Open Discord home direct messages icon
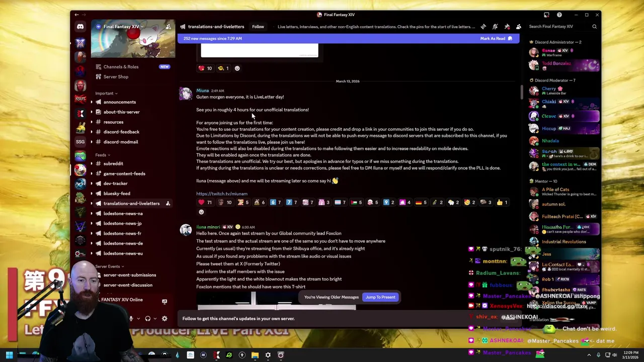 tap(80, 27)
